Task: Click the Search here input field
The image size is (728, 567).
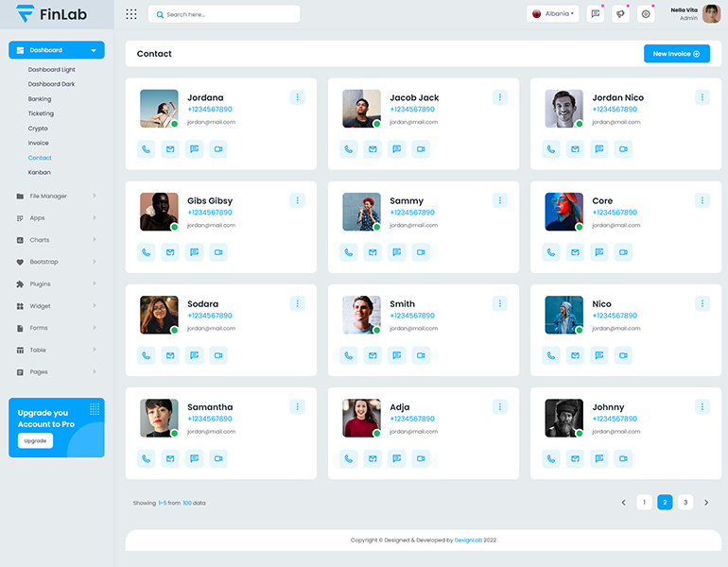Action: coord(227,14)
